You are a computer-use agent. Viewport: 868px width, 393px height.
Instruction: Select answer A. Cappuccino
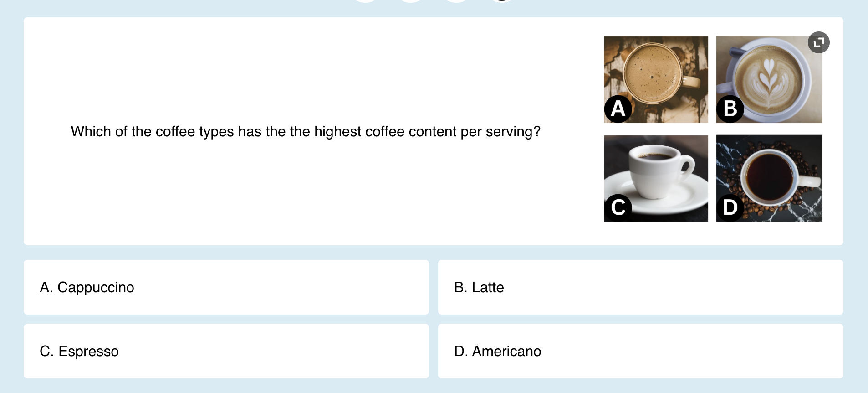point(226,287)
